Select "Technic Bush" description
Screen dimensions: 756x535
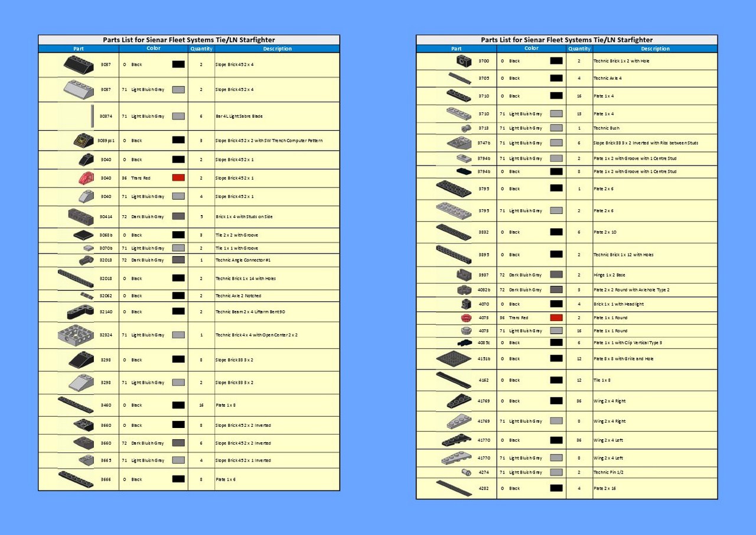[x=607, y=128]
